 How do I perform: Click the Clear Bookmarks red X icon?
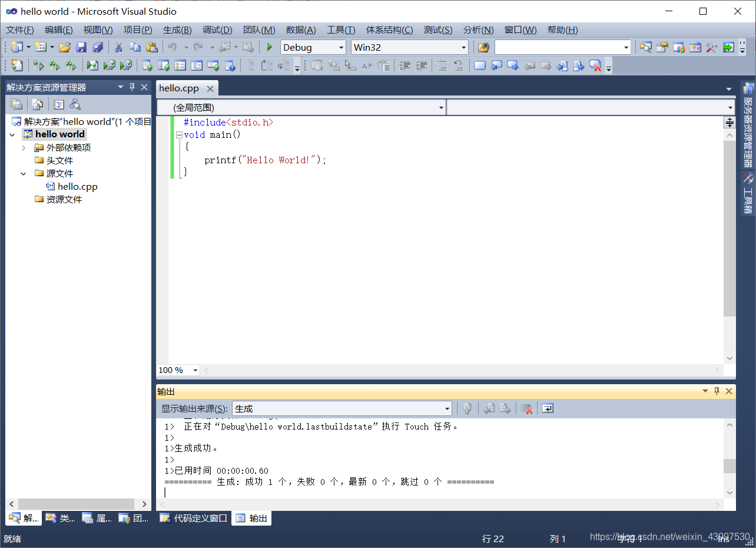pos(595,66)
